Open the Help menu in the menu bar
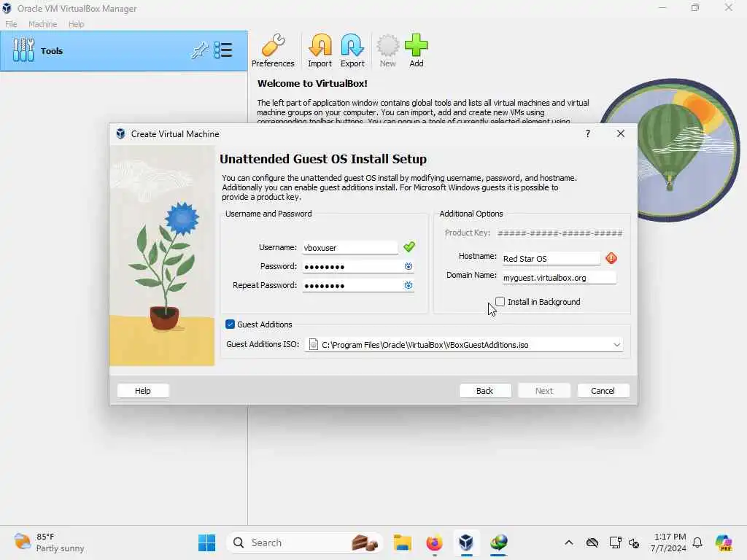Screen dimensions: 747x560 (x=76, y=24)
